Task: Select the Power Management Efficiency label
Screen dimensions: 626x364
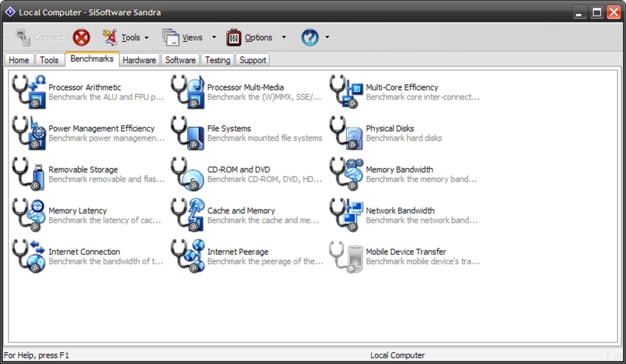Action: [x=101, y=128]
